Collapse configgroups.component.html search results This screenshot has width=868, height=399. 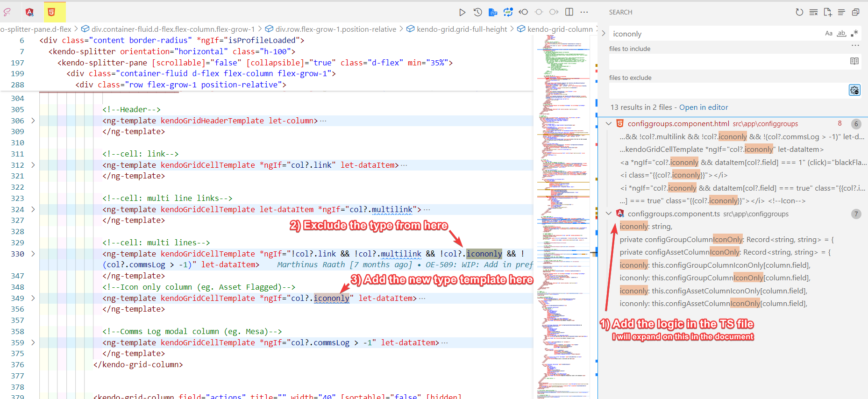click(x=609, y=124)
